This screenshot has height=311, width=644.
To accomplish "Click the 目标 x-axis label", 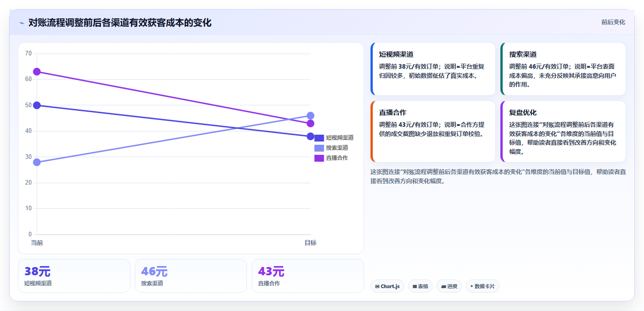I will (311, 243).
